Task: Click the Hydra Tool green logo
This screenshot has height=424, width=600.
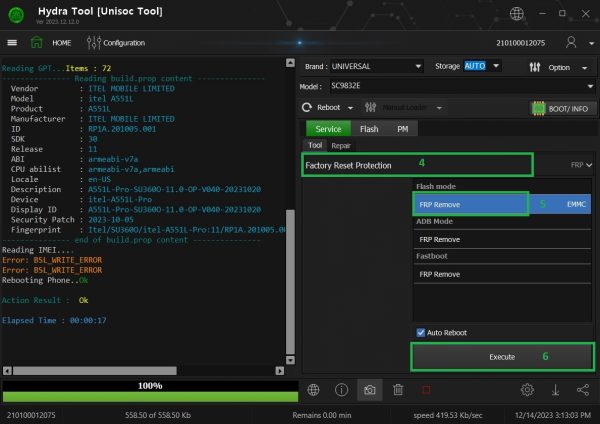Action: click(x=16, y=15)
